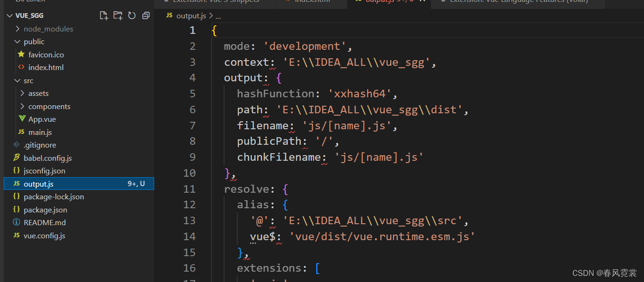644x282 pixels.
Task: Click the Vue logo icon of App.vue
Action: (22, 119)
